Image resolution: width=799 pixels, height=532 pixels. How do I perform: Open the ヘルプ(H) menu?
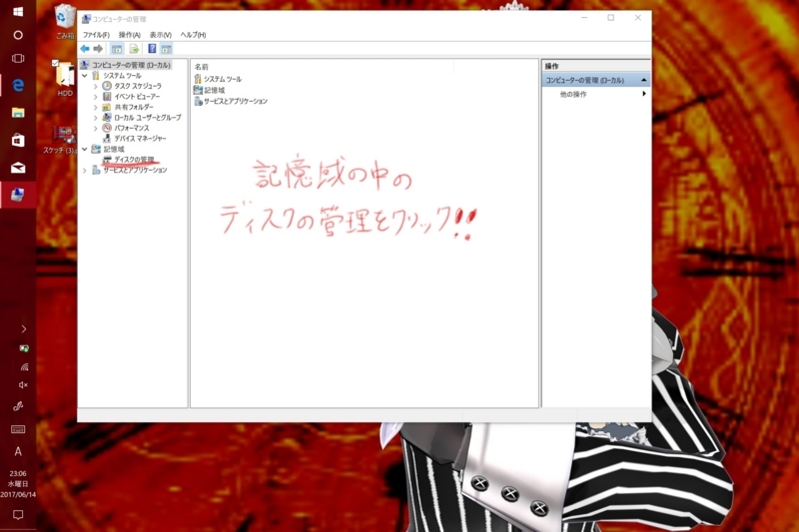click(193, 35)
